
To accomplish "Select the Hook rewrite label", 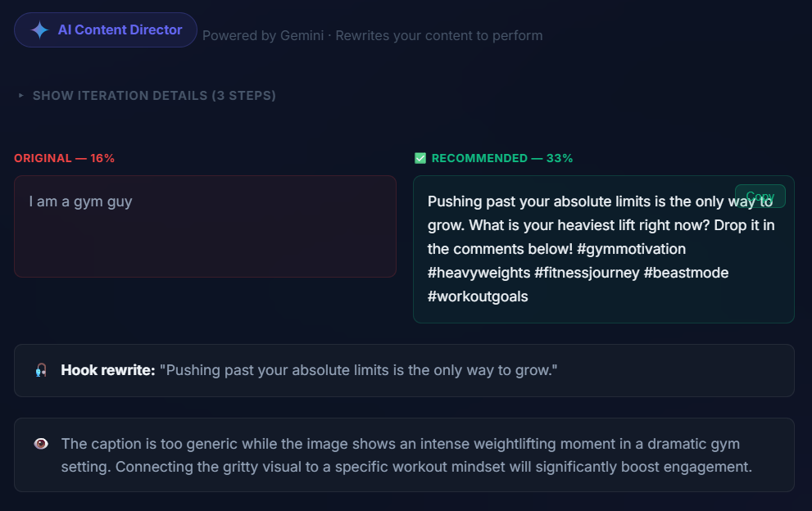I will (x=107, y=370).
